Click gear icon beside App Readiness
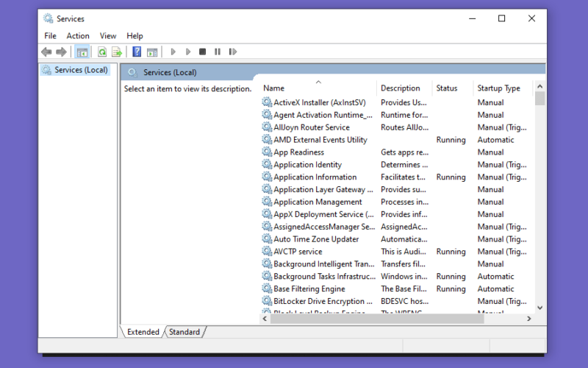 267,152
